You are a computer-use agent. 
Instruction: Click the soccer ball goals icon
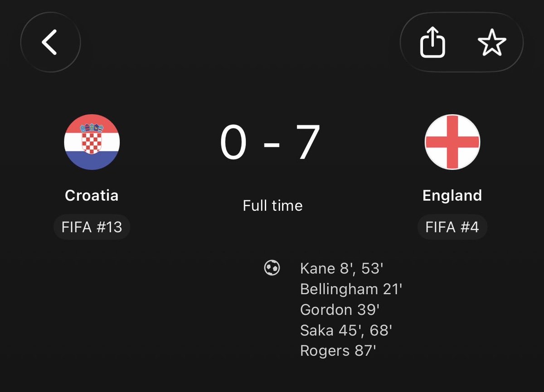272,268
